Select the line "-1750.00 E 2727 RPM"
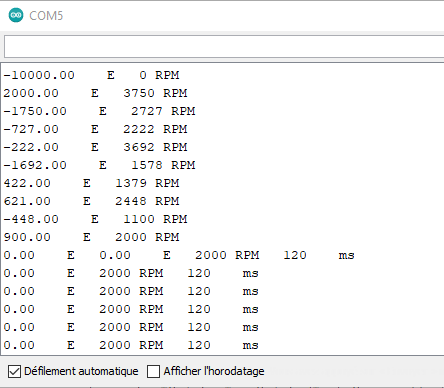 (x=99, y=111)
